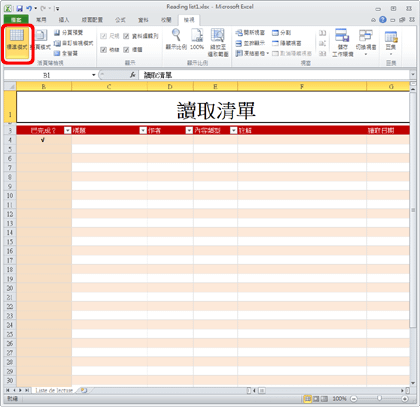
Task: Status bar Page Layout view shortcut icon
Action: [316, 399]
